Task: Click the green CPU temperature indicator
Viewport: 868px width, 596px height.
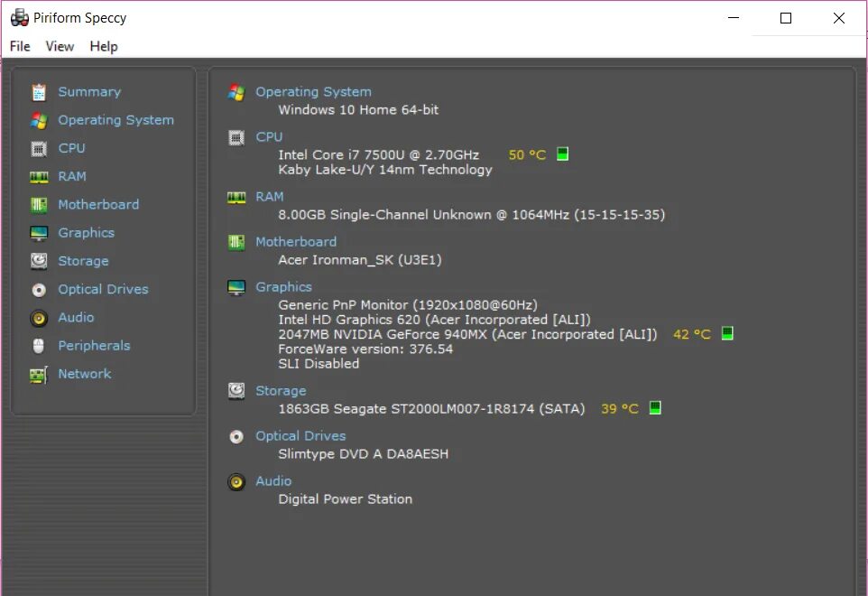Action: (562, 154)
